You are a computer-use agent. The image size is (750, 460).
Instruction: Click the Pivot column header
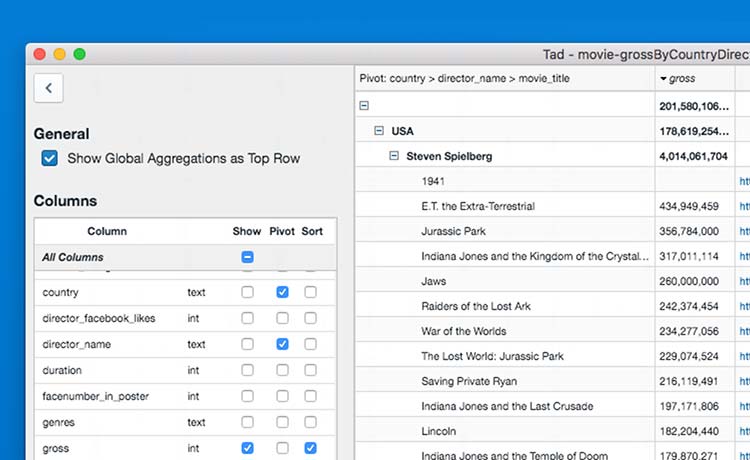tap(282, 231)
